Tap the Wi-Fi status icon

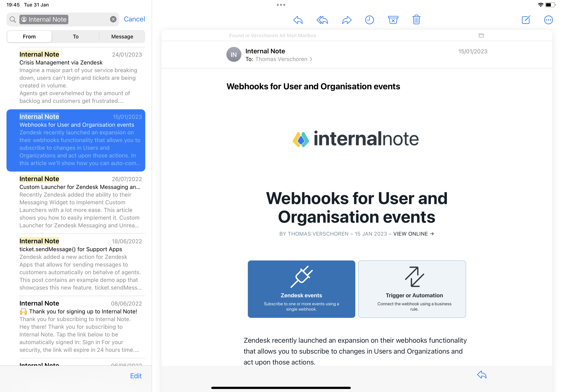point(541,5)
